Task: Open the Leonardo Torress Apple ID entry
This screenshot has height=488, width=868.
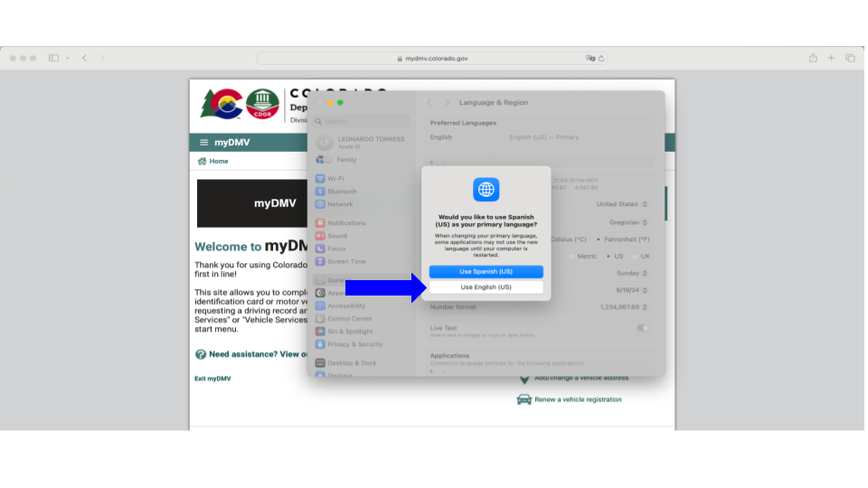Action: coord(361,142)
